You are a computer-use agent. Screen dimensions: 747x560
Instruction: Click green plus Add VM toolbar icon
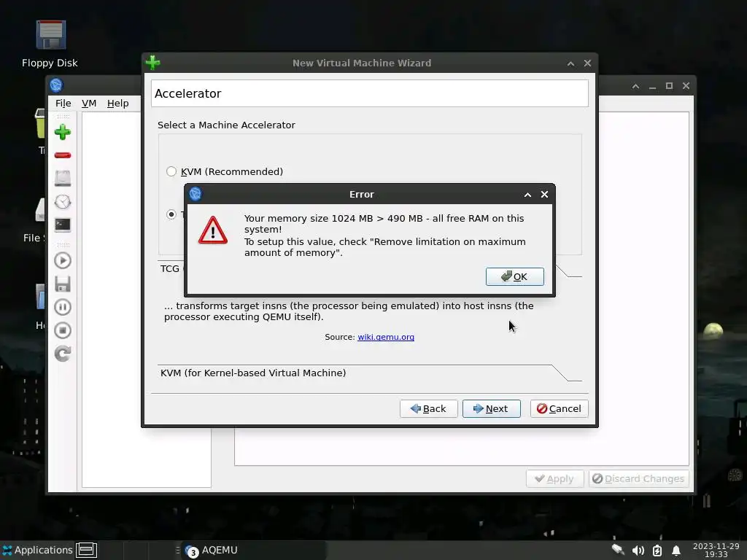click(63, 133)
